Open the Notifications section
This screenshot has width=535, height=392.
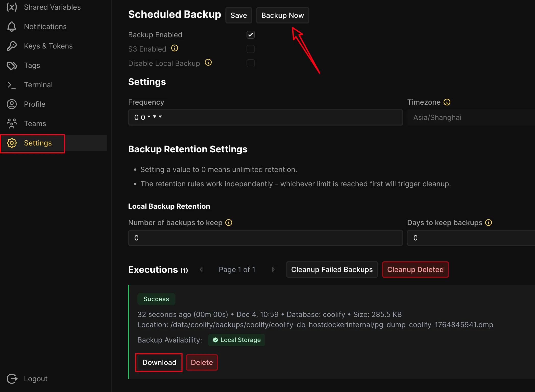point(45,27)
